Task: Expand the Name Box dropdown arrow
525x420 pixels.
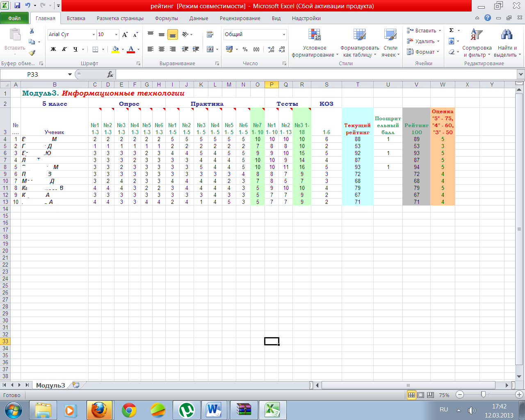Action: (70, 74)
